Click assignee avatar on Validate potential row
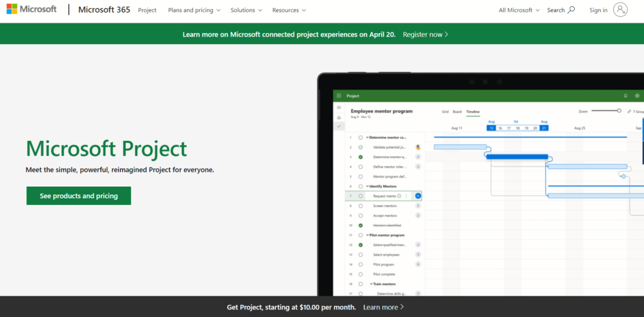 pyautogui.click(x=418, y=147)
